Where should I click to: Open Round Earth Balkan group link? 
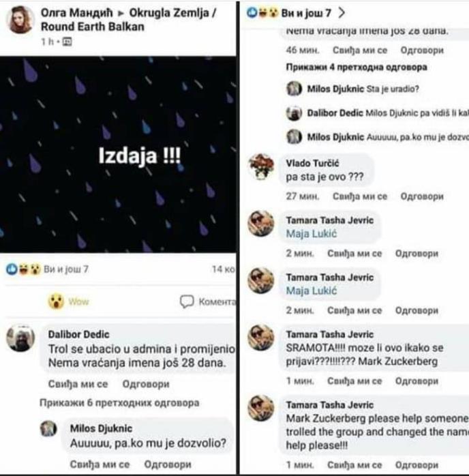(93, 27)
